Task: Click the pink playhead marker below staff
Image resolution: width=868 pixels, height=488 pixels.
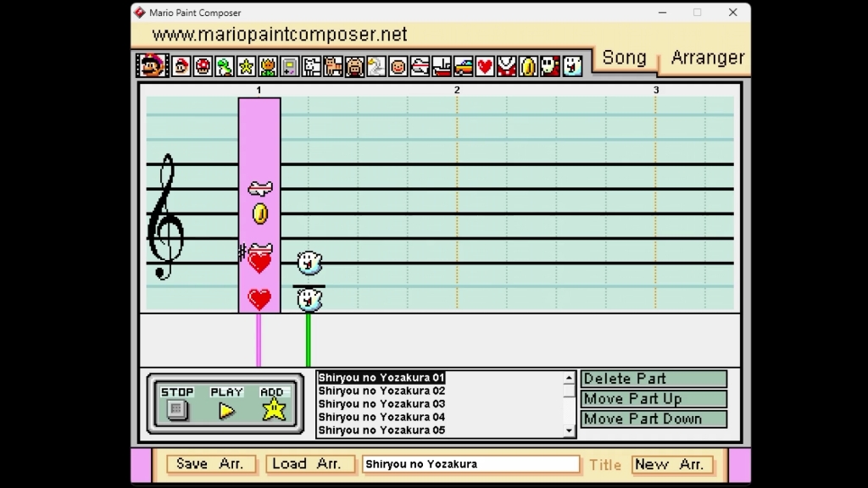Action: 259,340
